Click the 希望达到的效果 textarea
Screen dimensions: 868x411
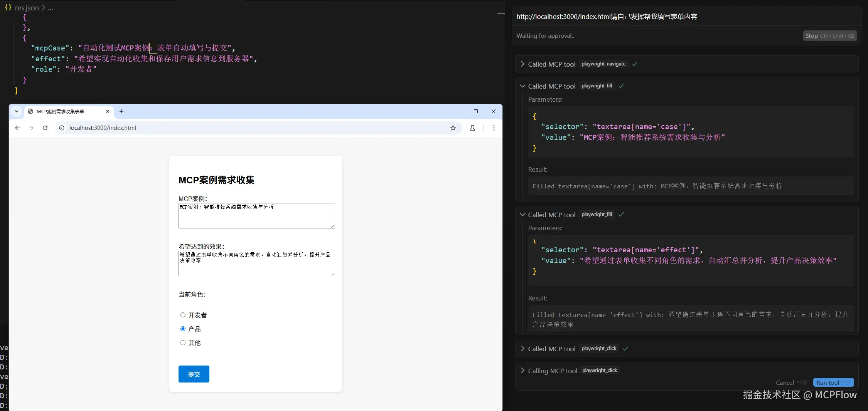click(257, 263)
